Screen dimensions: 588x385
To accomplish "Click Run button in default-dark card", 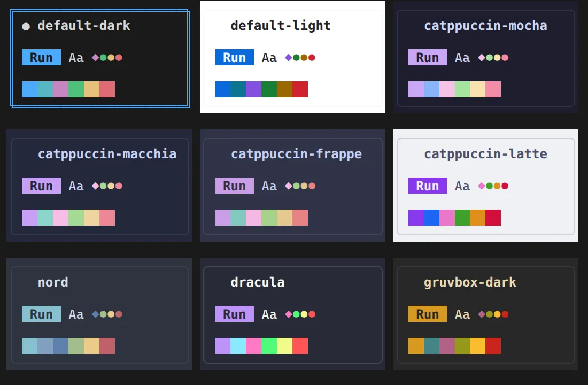I will point(41,57).
